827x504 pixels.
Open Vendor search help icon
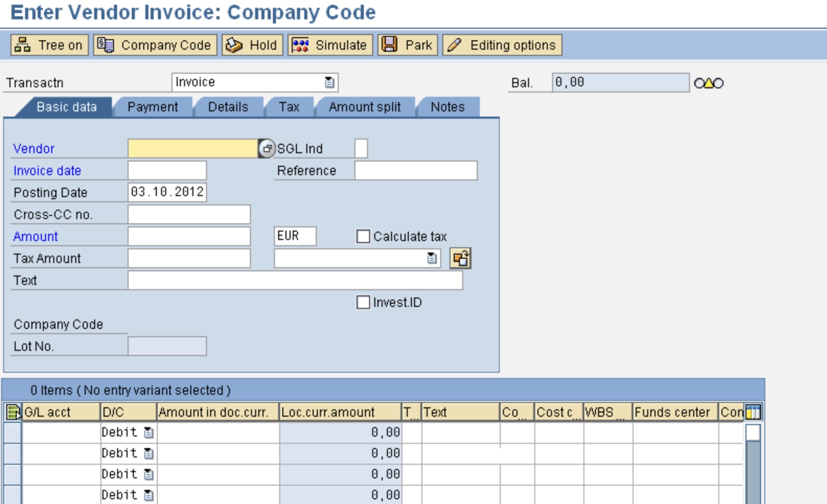pyautogui.click(x=267, y=148)
